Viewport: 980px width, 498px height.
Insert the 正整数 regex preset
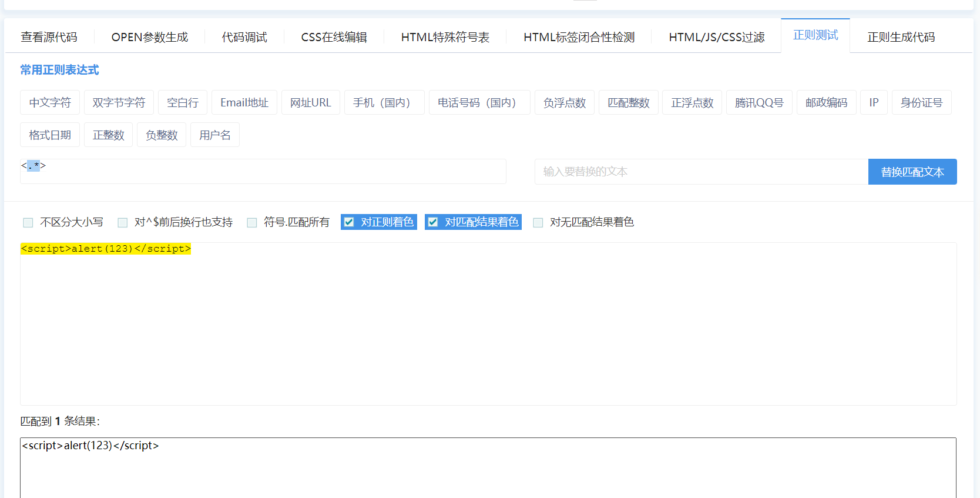[x=109, y=135]
